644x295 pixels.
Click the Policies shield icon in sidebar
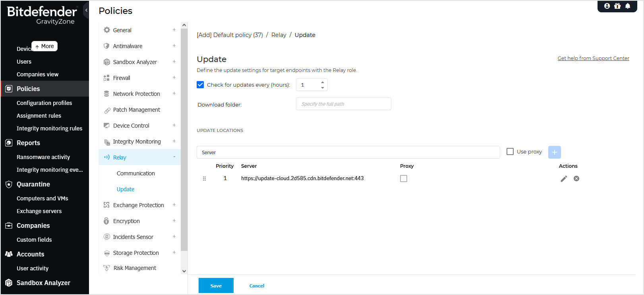[x=9, y=89]
